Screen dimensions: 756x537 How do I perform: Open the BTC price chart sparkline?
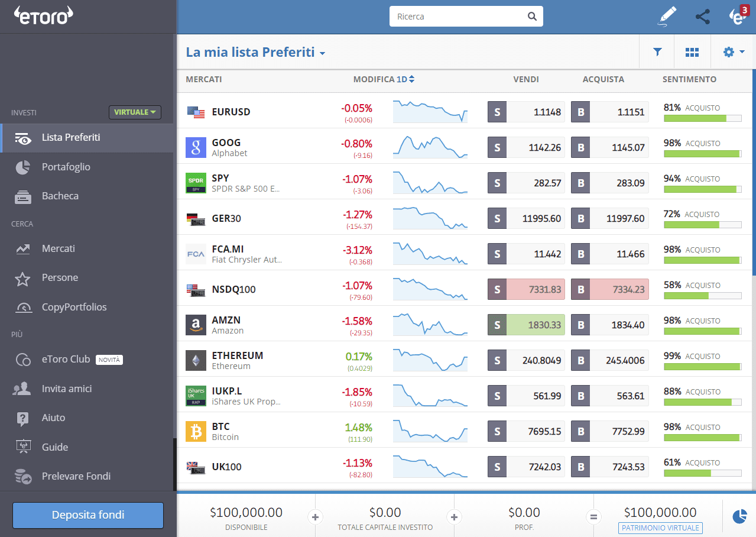pyautogui.click(x=430, y=431)
